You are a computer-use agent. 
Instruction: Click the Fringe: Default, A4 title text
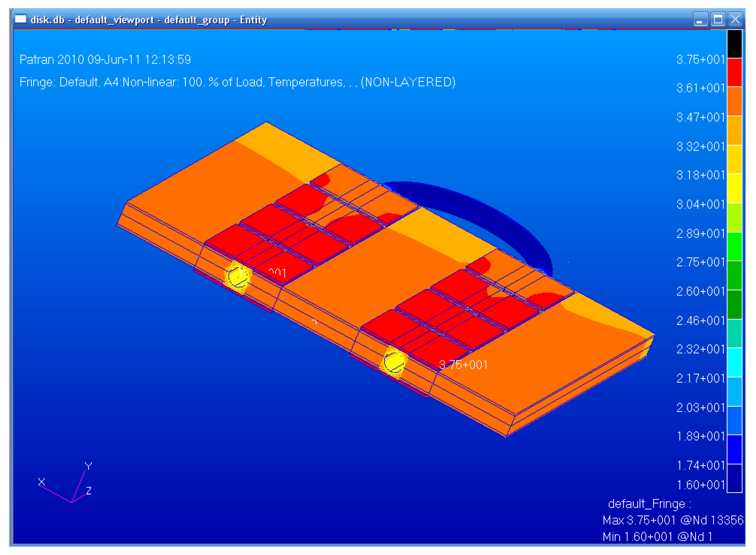(237, 82)
